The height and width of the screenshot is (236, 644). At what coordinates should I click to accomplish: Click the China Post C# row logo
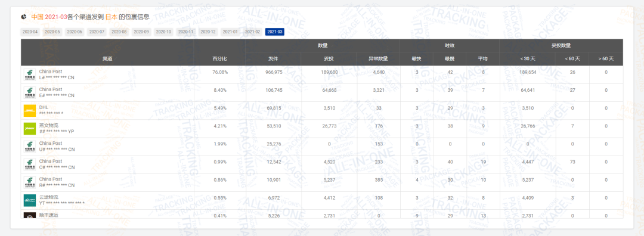pyautogui.click(x=30, y=164)
